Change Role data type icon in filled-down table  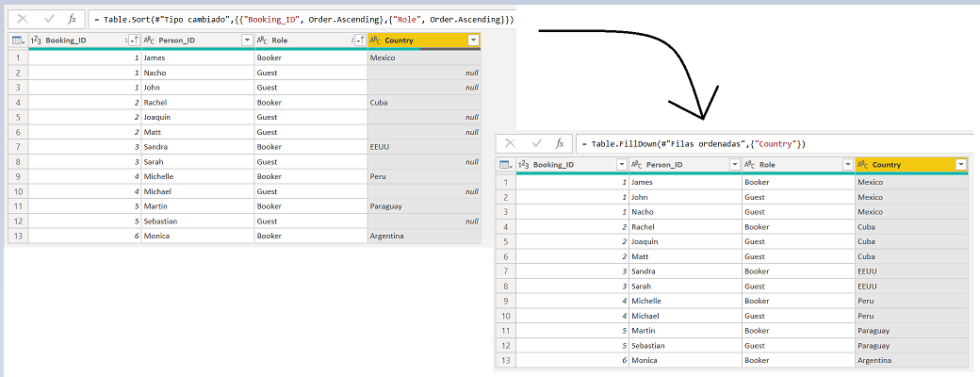tap(749, 164)
